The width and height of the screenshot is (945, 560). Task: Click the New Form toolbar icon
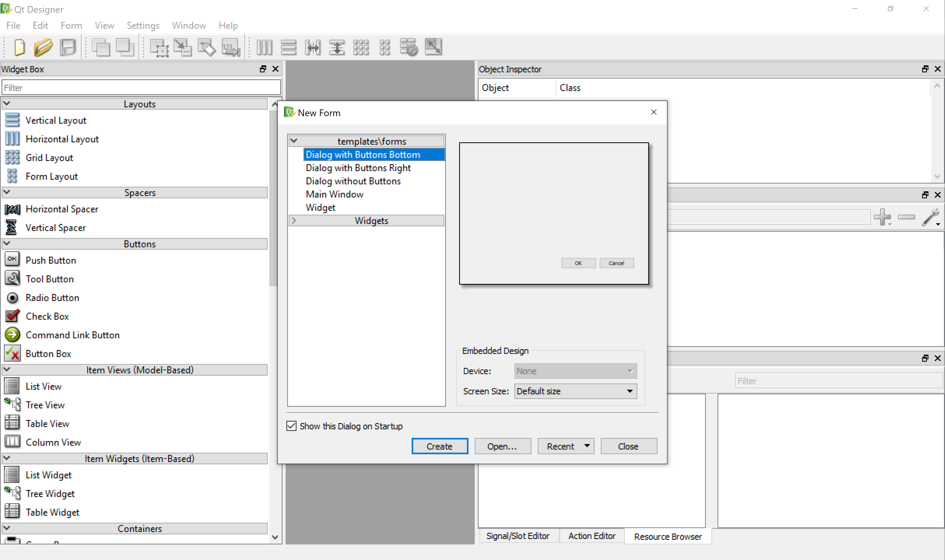coord(19,47)
